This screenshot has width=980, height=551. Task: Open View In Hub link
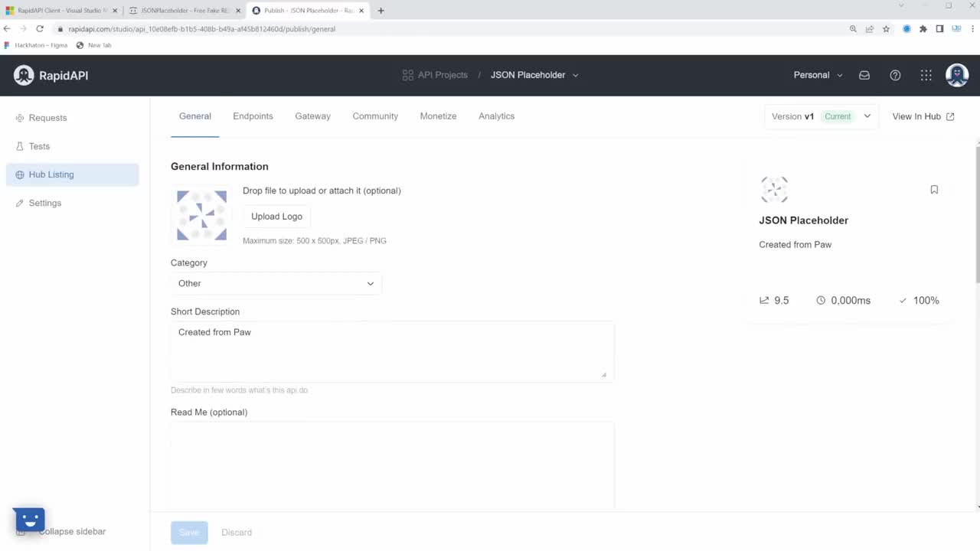pos(923,116)
